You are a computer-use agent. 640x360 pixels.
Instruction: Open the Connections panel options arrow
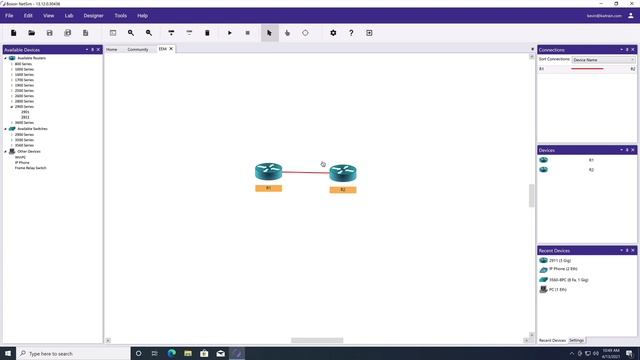tap(622, 50)
